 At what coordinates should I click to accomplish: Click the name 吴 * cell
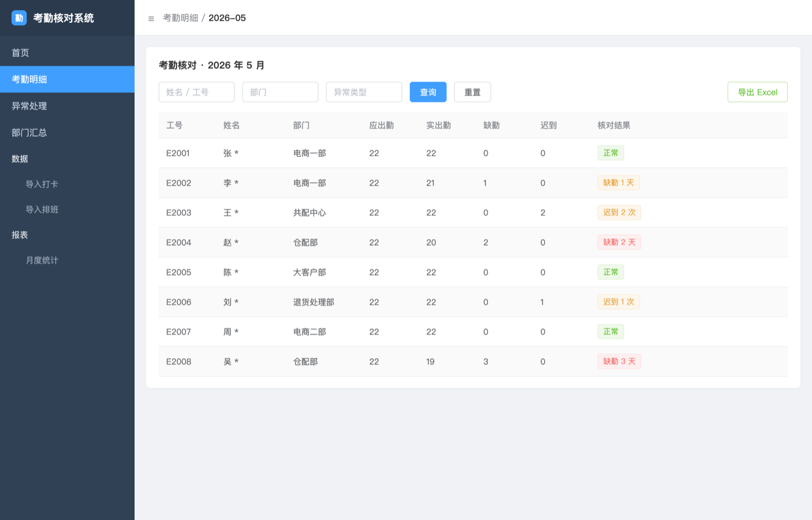pyautogui.click(x=231, y=362)
